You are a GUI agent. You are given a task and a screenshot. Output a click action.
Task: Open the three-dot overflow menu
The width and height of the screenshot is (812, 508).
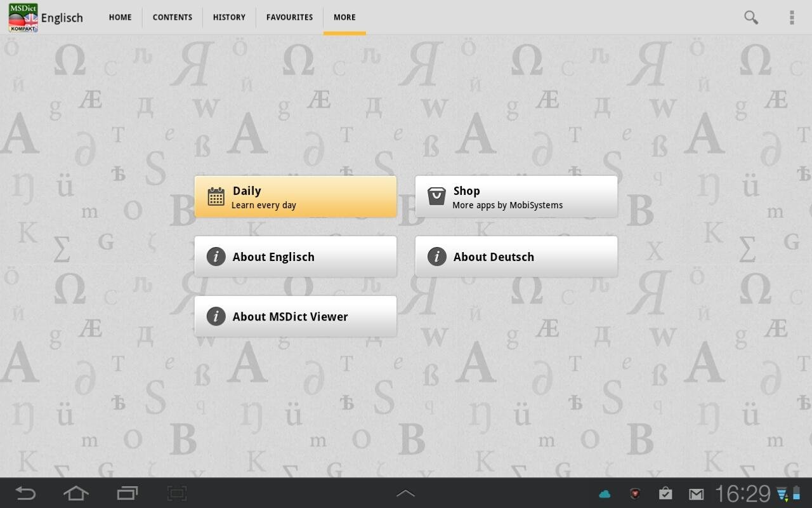pyautogui.click(x=792, y=17)
